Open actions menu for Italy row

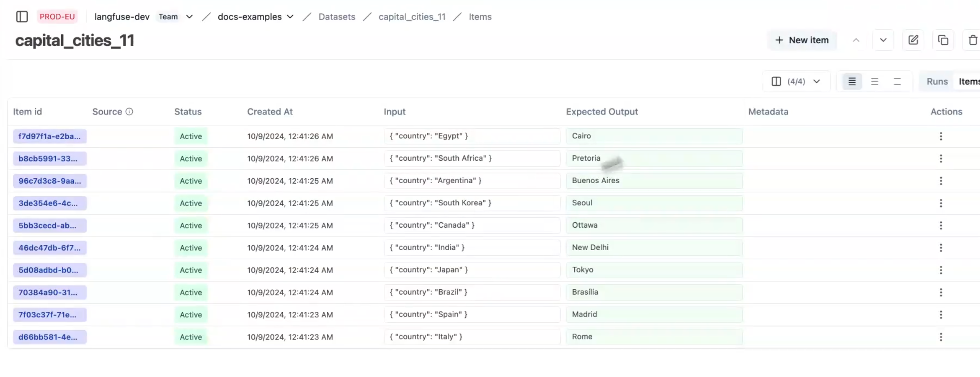point(941,337)
